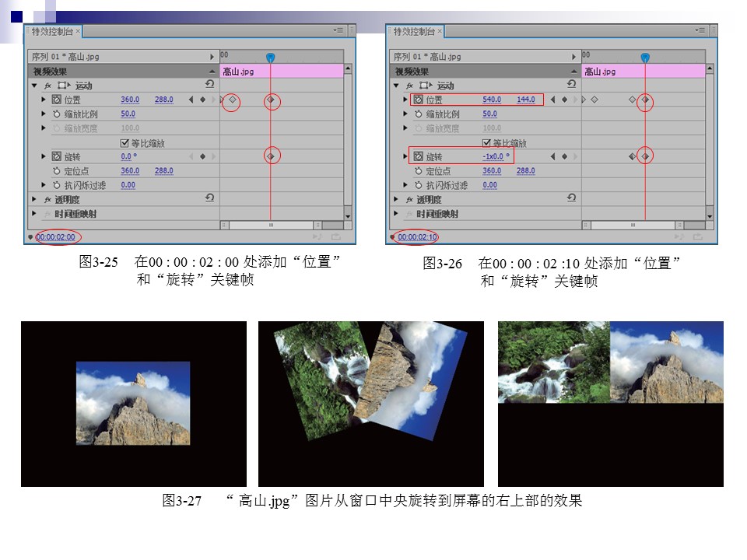Toggle 旋转 stopwatch animation in Fig 3-25 panel
The width and height of the screenshot is (747, 560).
click(x=57, y=156)
